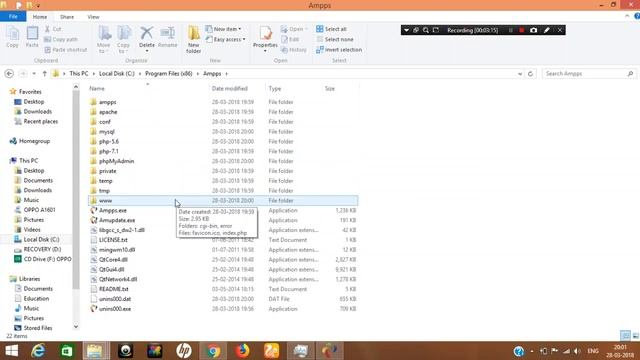Screen dimensions: 640x360
Task: Click the Copy path command
Action: coord(61,39)
